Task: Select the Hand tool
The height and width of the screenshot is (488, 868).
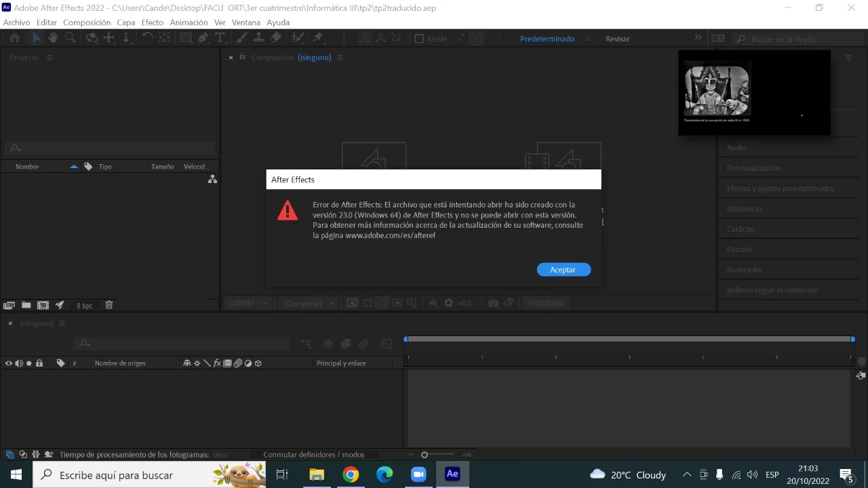Action: click(x=53, y=38)
